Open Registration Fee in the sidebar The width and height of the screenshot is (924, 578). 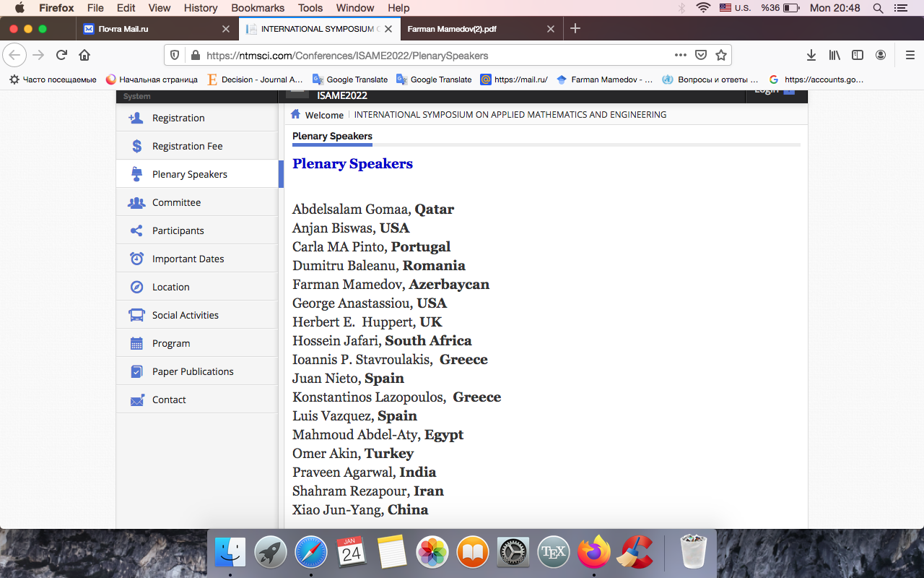187,146
